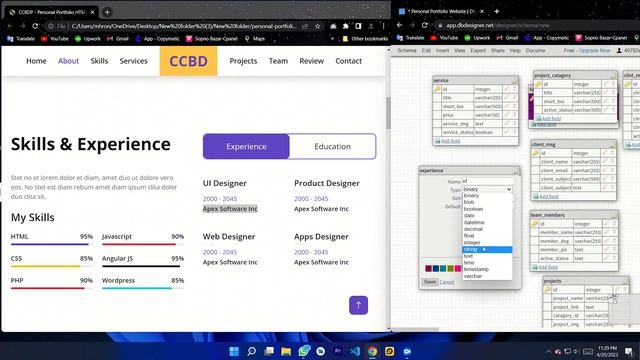Choose 'text' in the type list

(x=468, y=256)
